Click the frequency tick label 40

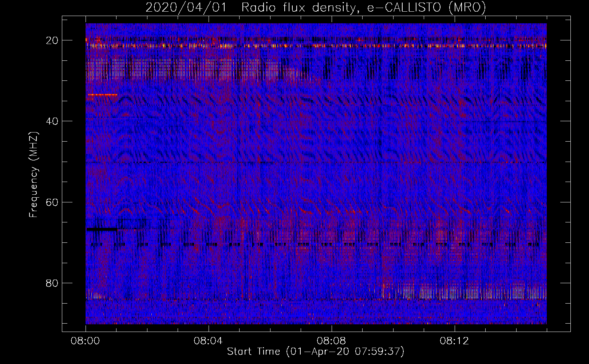coord(52,121)
